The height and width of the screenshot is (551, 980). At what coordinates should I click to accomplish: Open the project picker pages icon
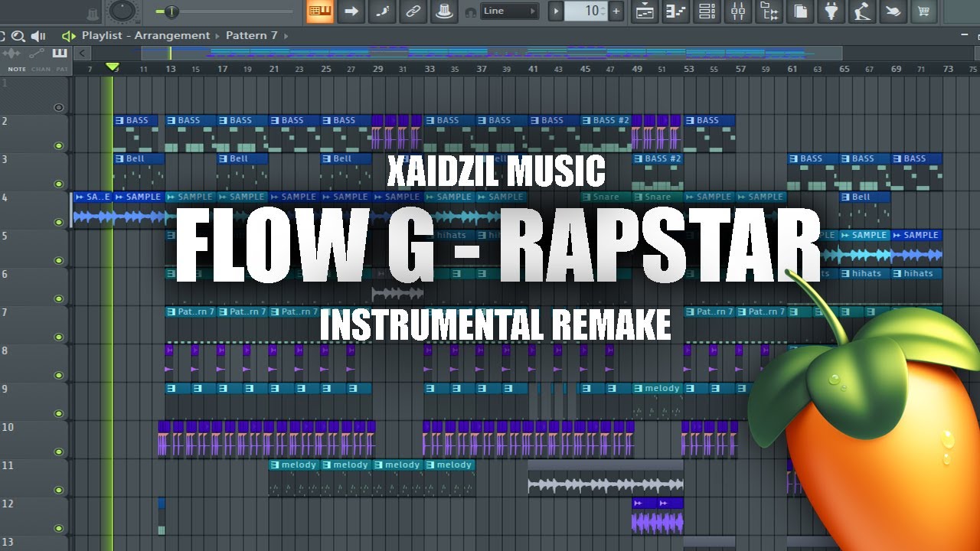[x=800, y=11]
